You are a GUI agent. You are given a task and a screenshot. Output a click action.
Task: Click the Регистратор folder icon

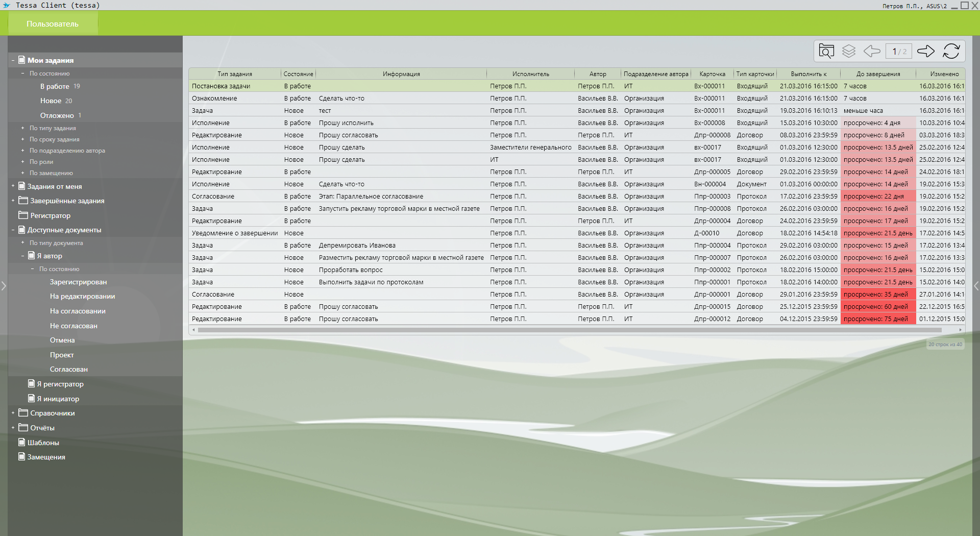point(23,215)
